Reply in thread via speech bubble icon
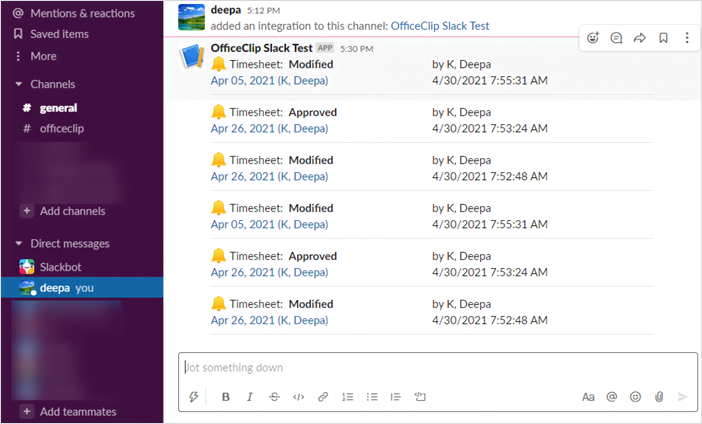Viewport: 702px width, 424px height. 616,38
